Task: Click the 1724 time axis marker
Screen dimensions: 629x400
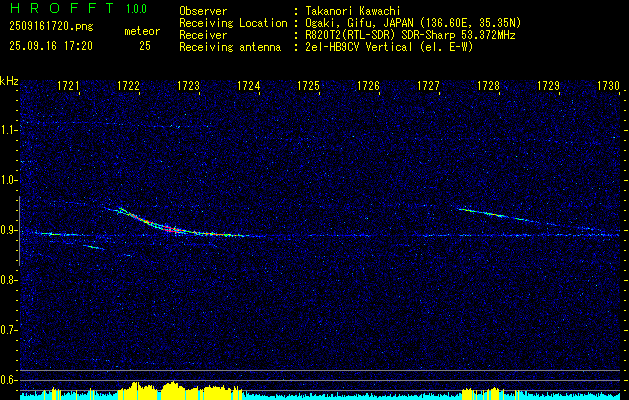Action: (249, 85)
